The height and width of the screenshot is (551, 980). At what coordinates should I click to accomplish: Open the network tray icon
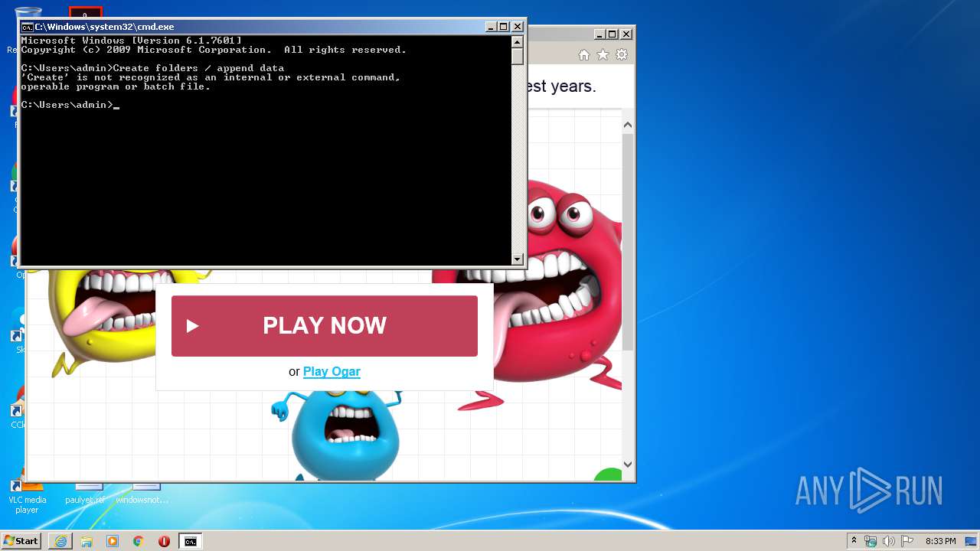tap(871, 541)
